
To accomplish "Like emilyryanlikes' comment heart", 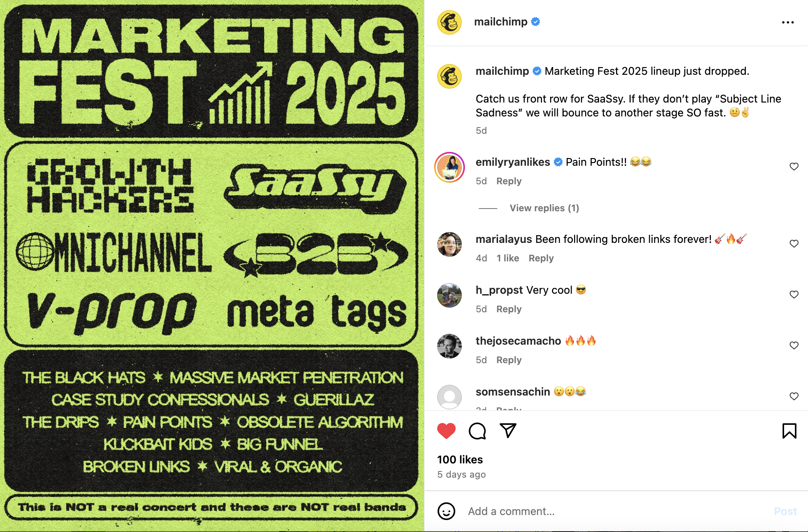I will point(794,167).
